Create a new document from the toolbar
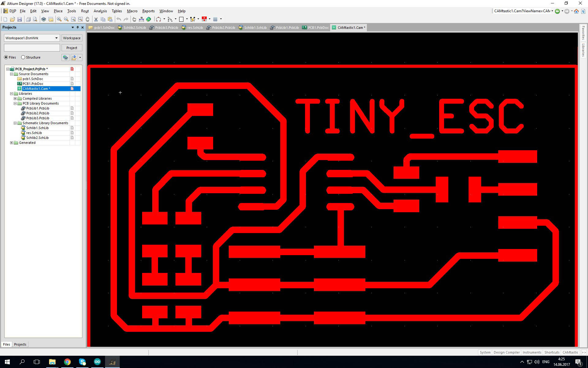Viewport: 588px width, 368px height. [x=5, y=19]
